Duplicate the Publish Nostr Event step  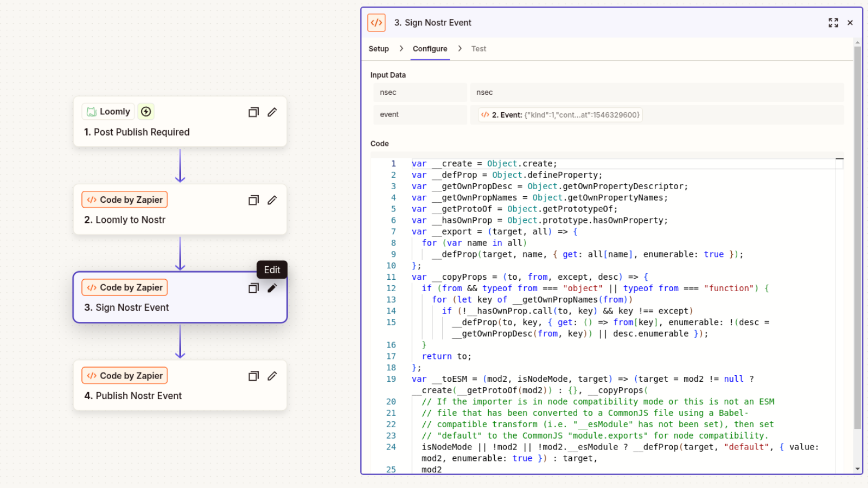[253, 376]
